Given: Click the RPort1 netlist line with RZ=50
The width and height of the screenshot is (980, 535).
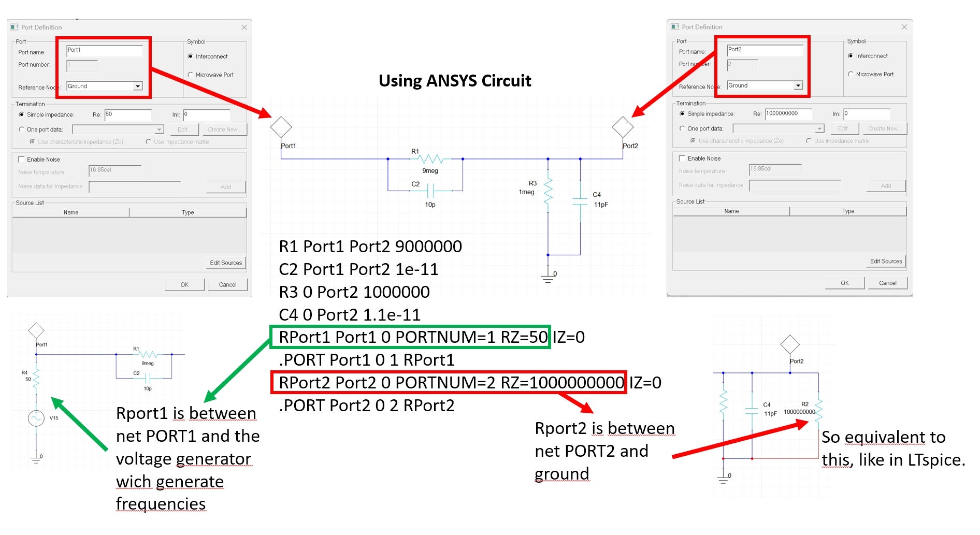Looking at the screenshot, I should point(431,337).
